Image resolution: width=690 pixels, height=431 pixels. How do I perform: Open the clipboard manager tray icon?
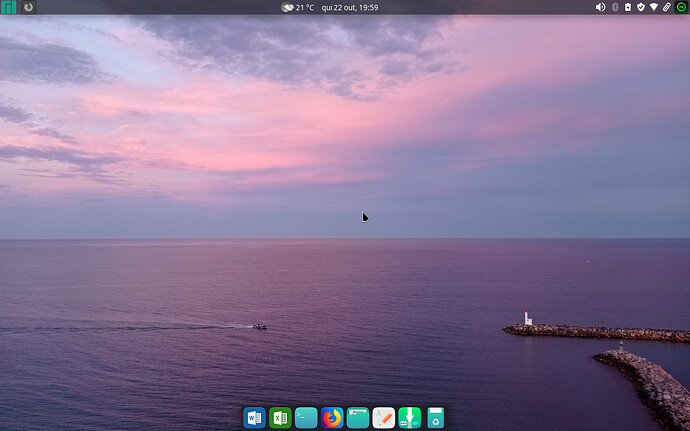click(x=628, y=7)
